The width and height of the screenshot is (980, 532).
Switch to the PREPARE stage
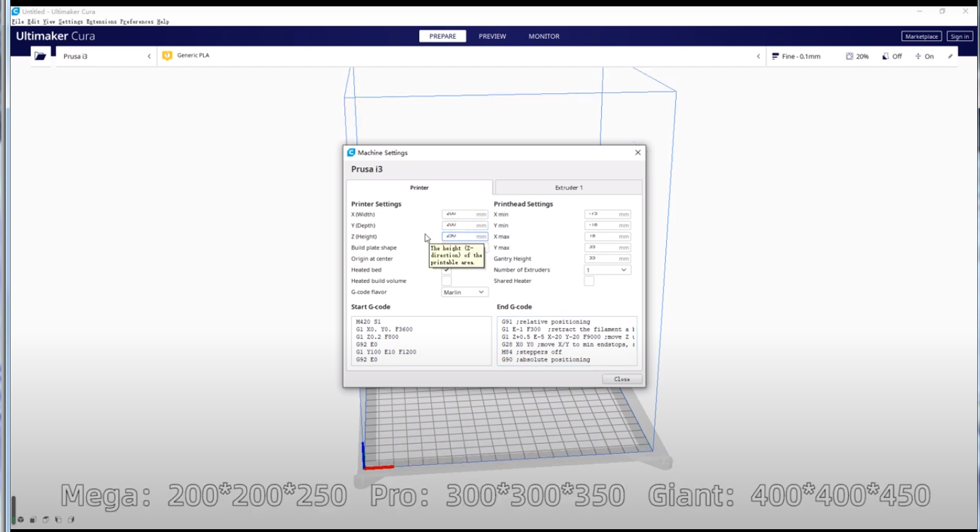(x=442, y=37)
